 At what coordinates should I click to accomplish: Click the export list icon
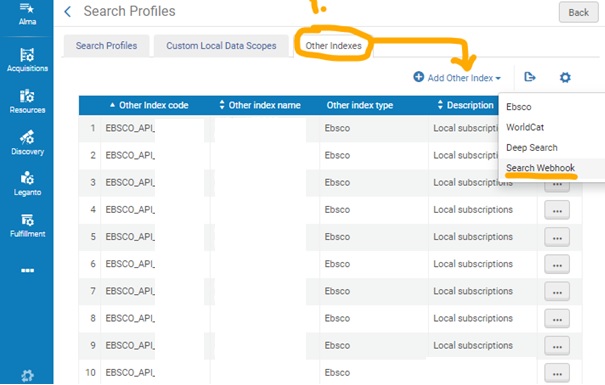[529, 77]
